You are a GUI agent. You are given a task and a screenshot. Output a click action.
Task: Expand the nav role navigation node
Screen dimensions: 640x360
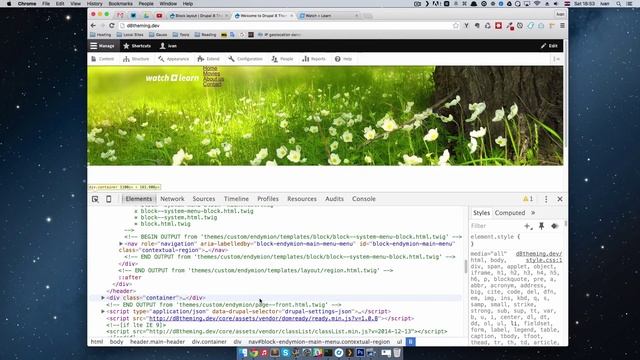(x=121, y=244)
